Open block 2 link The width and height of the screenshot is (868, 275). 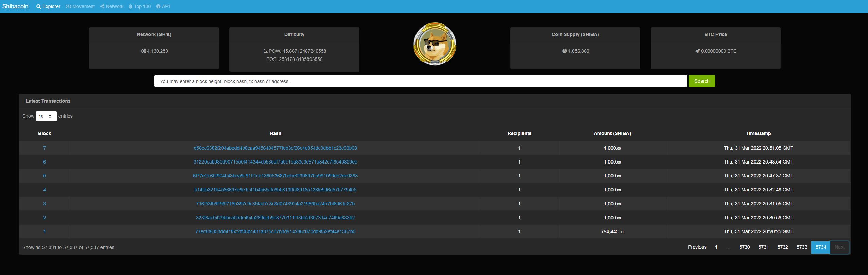coord(45,218)
